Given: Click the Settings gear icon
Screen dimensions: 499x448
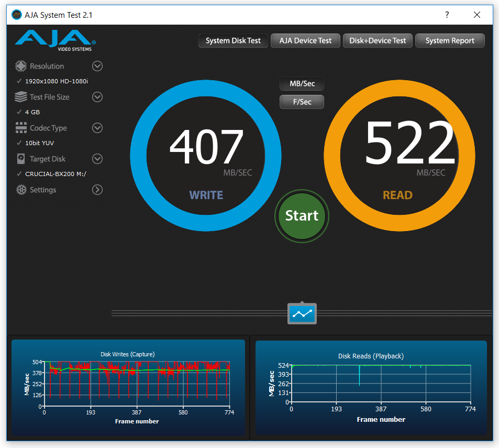Looking at the screenshot, I should 21,190.
